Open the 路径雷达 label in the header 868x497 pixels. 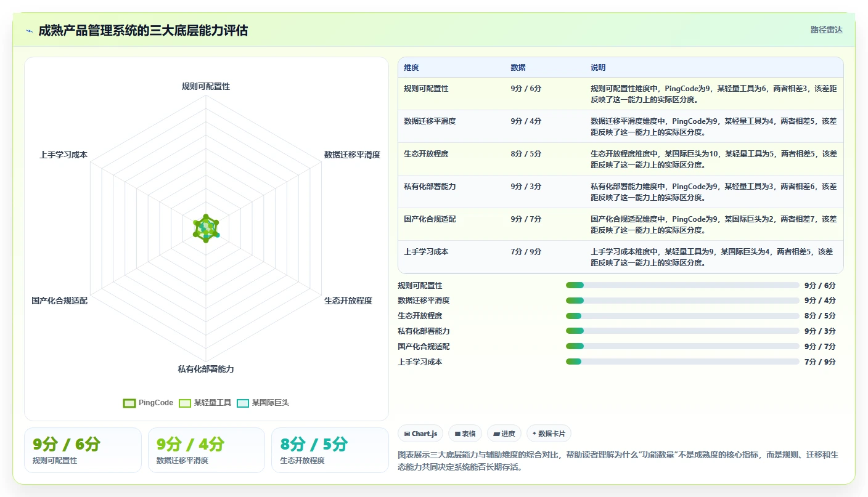(x=826, y=30)
